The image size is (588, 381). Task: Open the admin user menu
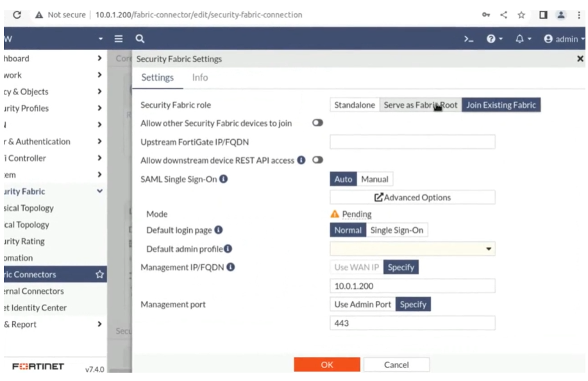click(x=564, y=39)
